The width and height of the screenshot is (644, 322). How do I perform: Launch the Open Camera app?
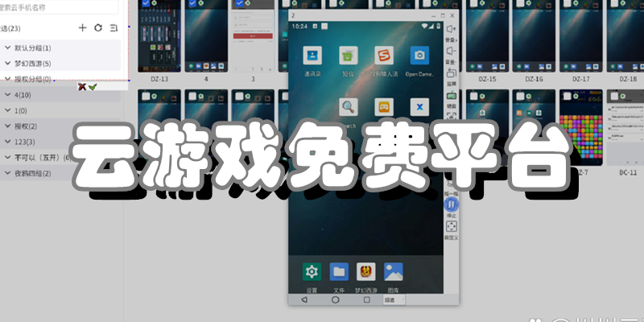tap(419, 56)
